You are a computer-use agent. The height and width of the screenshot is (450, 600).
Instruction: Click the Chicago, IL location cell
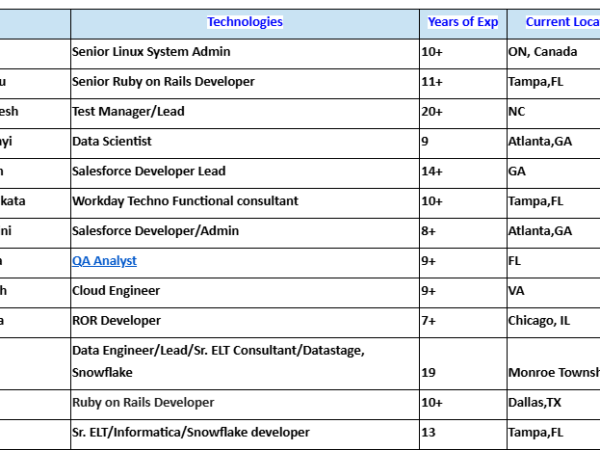click(554, 323)
